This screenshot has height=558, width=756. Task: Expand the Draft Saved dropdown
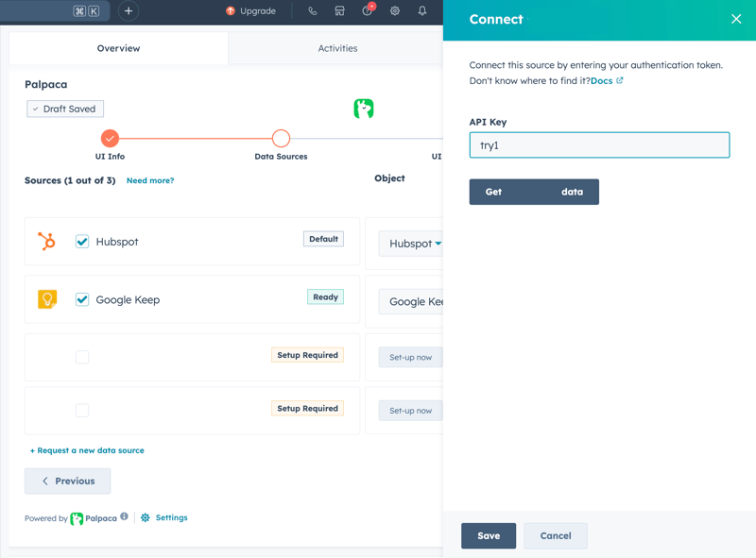pyautogui.click(x=65, y=109)
